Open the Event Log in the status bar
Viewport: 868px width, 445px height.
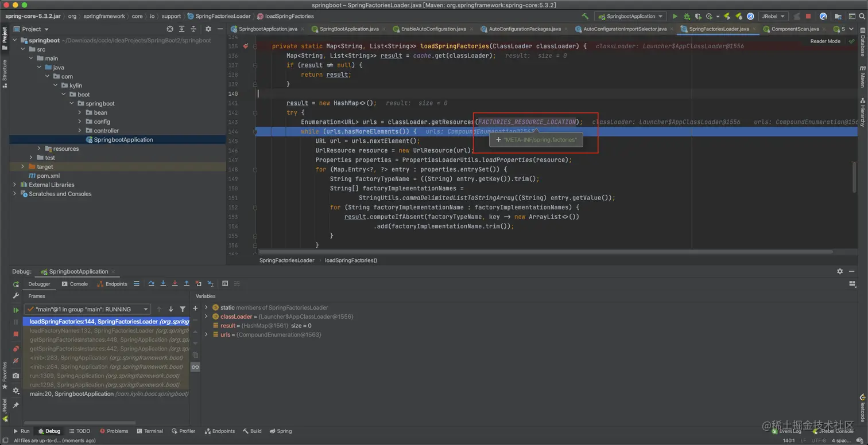pyautogui.click(x=786, y=431)
